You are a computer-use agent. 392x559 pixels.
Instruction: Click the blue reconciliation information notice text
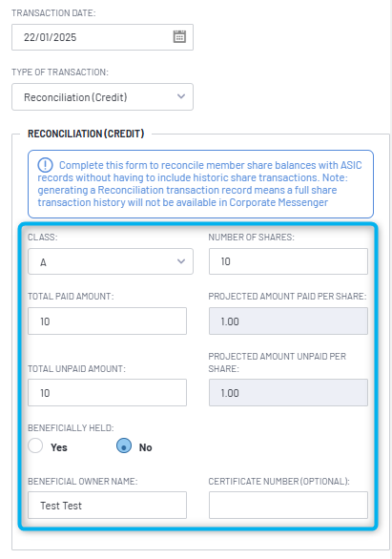(x=199, y=183)
